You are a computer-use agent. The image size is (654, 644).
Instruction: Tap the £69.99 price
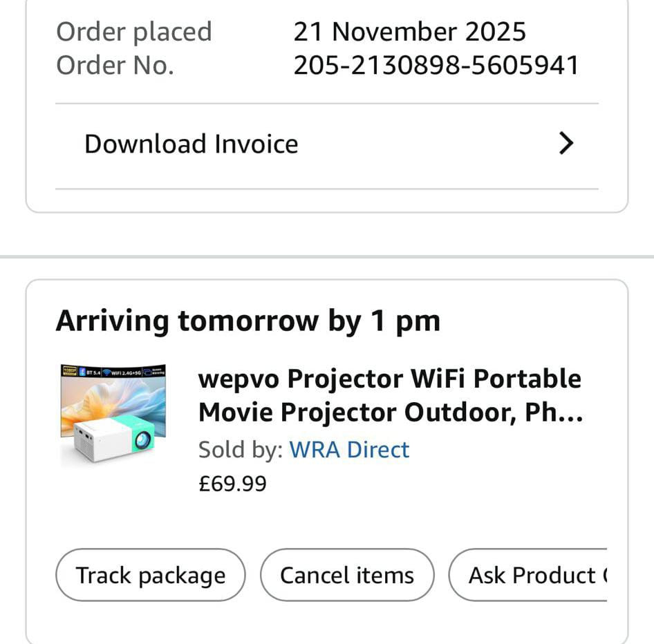point(232,484)
